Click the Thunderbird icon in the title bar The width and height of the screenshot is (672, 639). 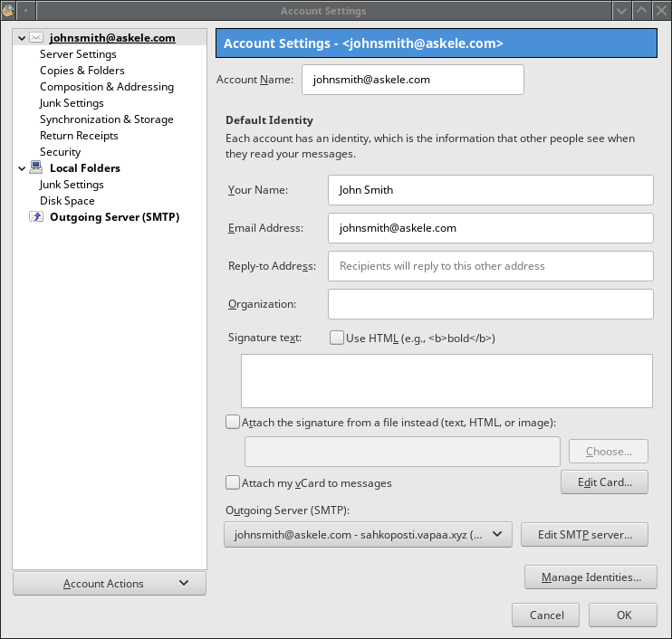(x=10, y=11)
